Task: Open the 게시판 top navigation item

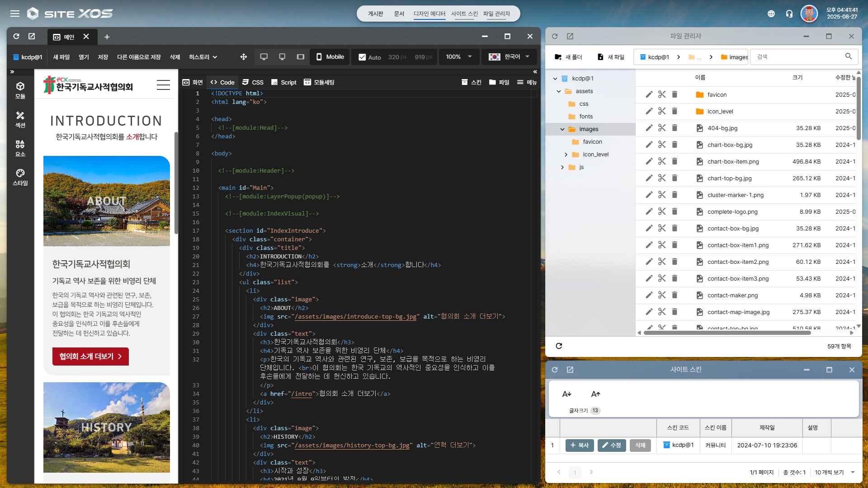Action: click(x=375, y=14)
